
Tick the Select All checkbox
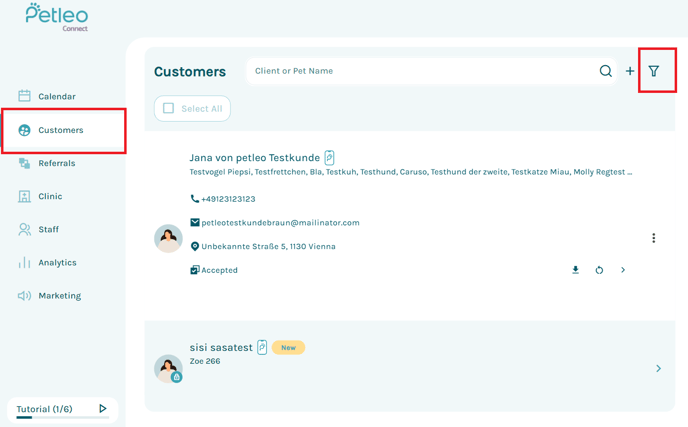(x=168, y=108)
